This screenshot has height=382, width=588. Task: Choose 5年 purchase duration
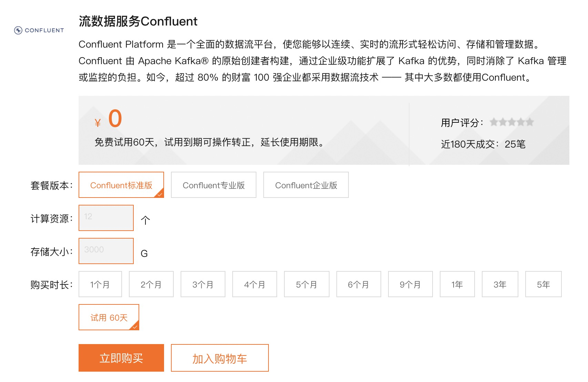[544, 284]
